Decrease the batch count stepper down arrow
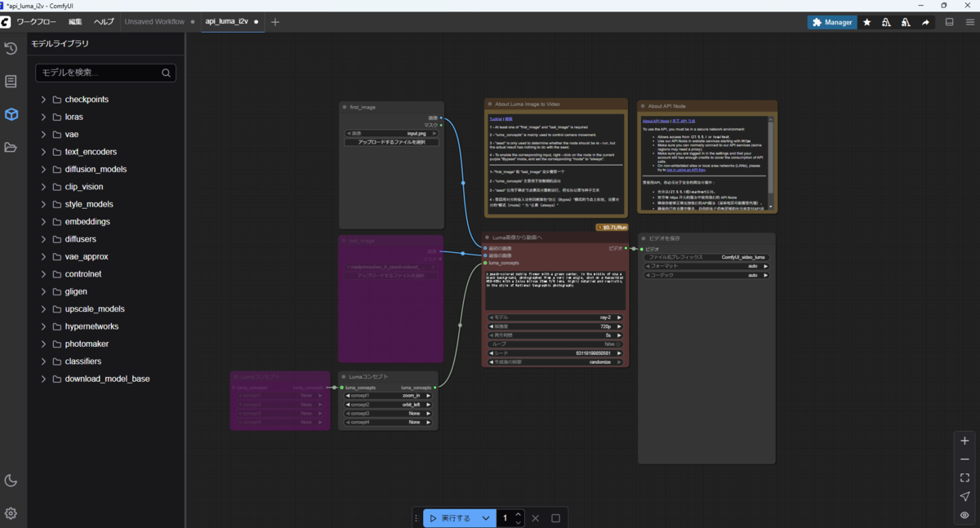The height and width of the screenshot is (528, 980). click(x=519, y=522)
